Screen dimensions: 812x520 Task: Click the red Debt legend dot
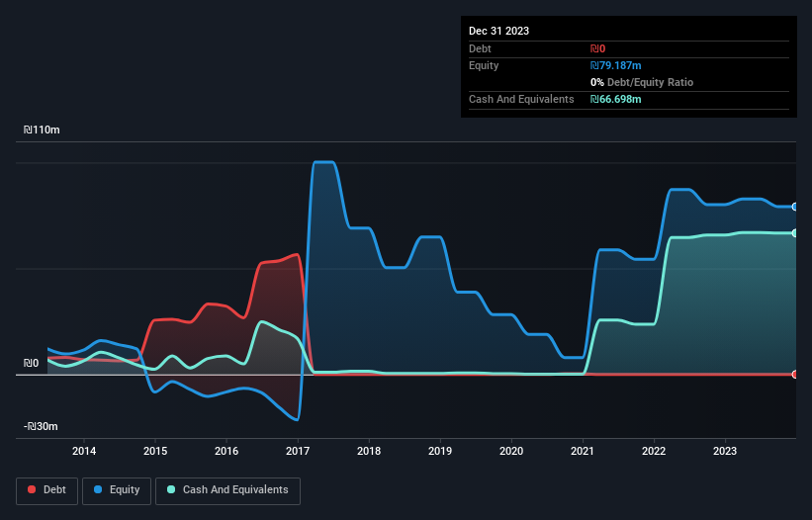point(32,489)
